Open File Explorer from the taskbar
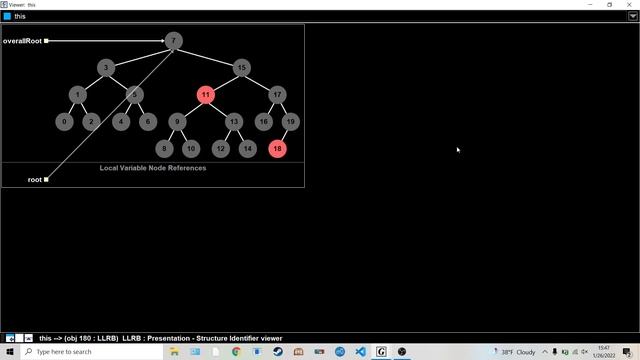The height and width of the screenshot is (360, 640). pyautogui.click(x=174, y=351)
